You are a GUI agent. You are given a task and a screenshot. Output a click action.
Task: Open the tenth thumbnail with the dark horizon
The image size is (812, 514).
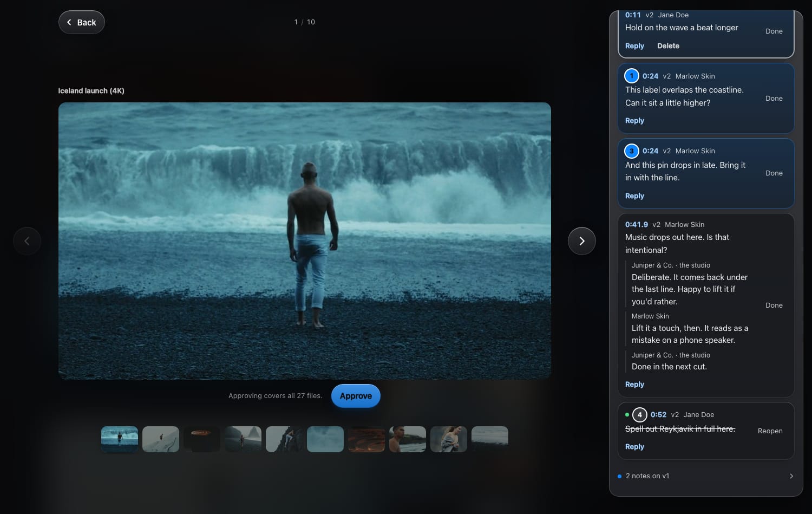(490, 439)
